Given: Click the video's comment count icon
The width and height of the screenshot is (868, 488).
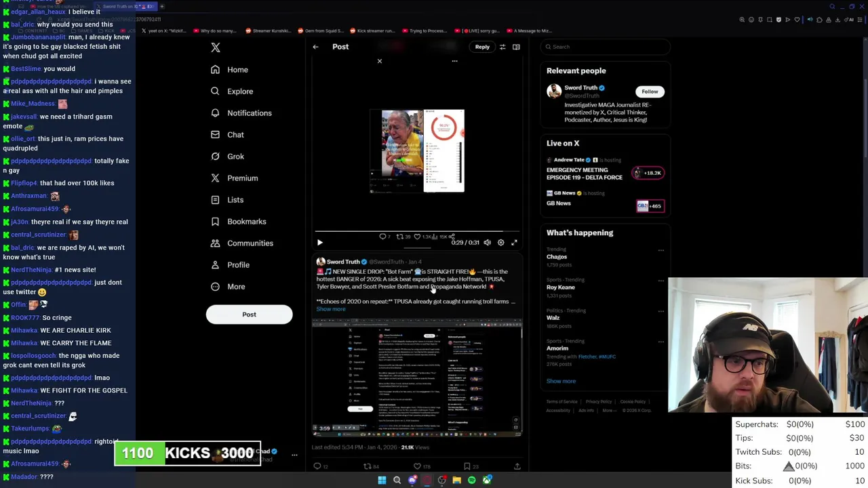Looking at the screenshot, I should tap(384, 237).
